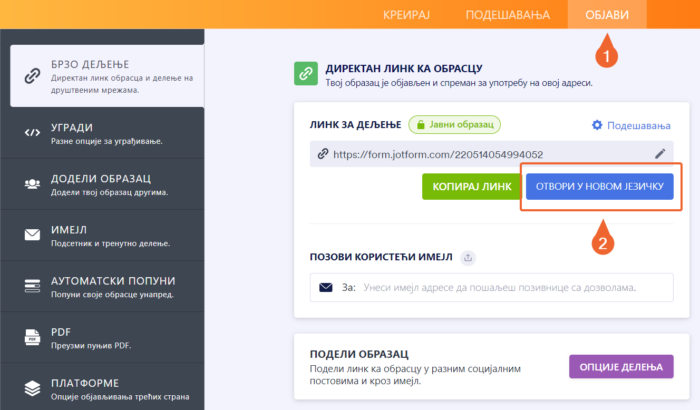Click the pencil icon to edit the URL
Viewport: 700px width, 410px height.
coord(660,154)
